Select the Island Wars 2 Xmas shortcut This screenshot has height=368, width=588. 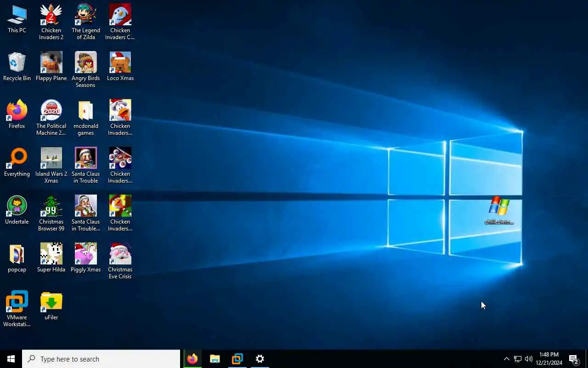(x=51, y=166)
